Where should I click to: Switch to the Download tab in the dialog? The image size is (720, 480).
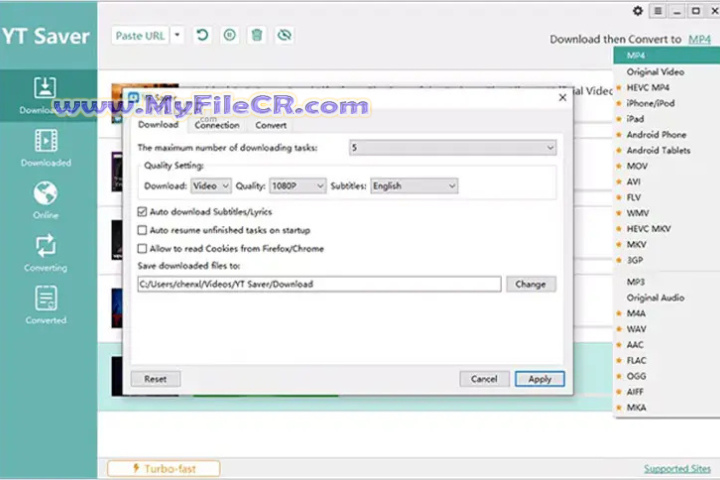point(158,125)
